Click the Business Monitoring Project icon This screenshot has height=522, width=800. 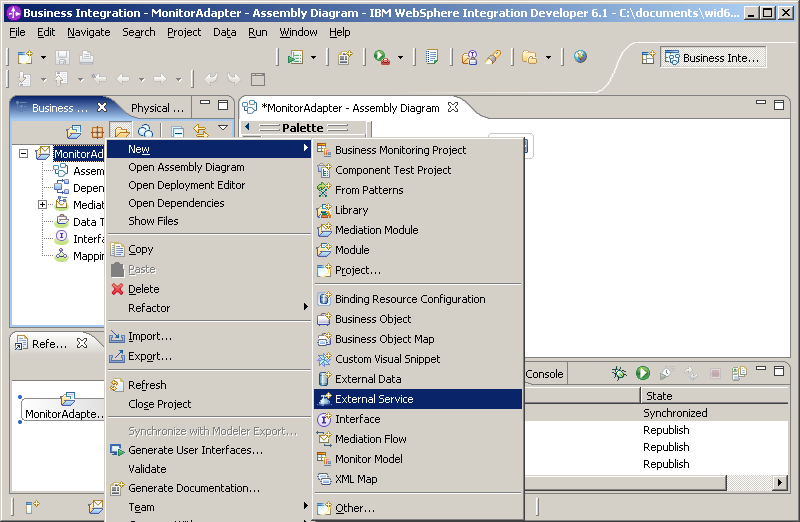point(324,150)
